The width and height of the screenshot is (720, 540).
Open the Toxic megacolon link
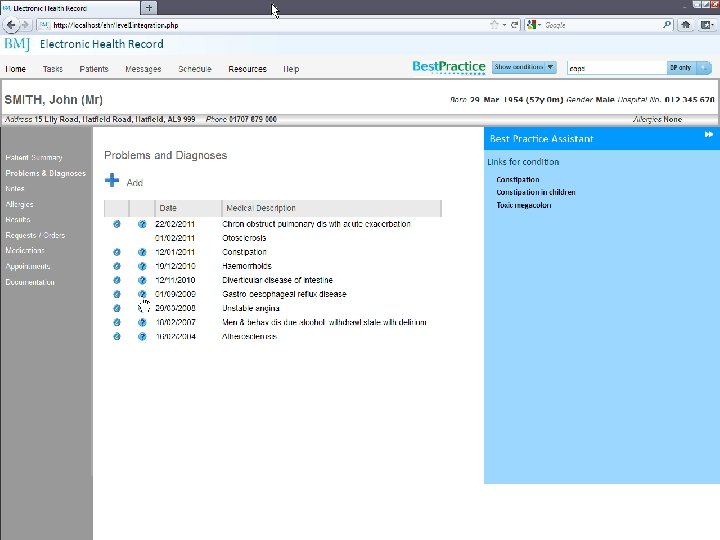click(523, 205)
